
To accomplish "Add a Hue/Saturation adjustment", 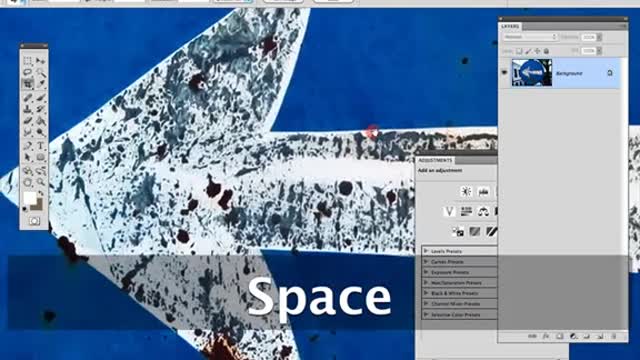I will coord(466,211).
